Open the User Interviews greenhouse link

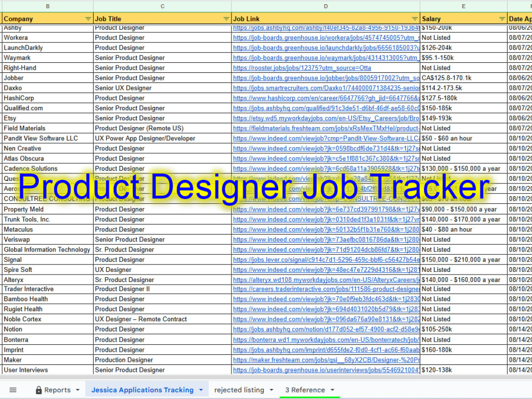tap(326, 370)
